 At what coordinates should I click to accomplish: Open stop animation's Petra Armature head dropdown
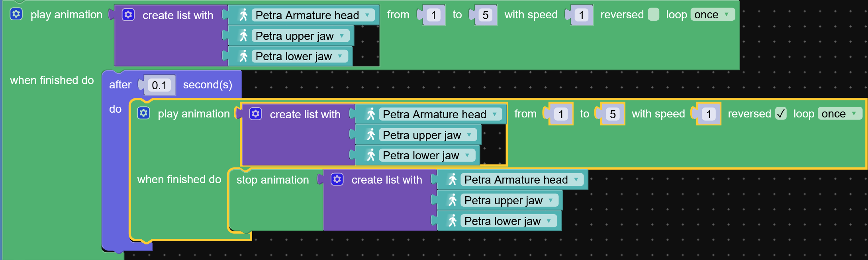point(522,180)
